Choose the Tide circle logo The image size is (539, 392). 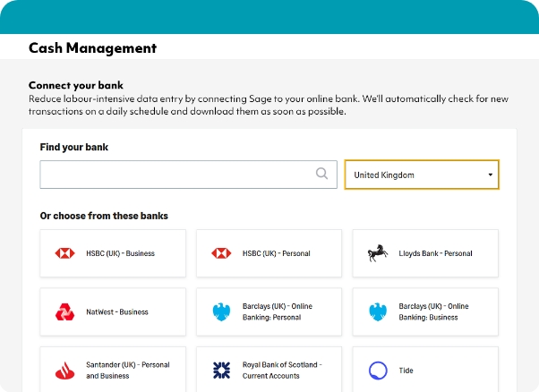(378, 371)
